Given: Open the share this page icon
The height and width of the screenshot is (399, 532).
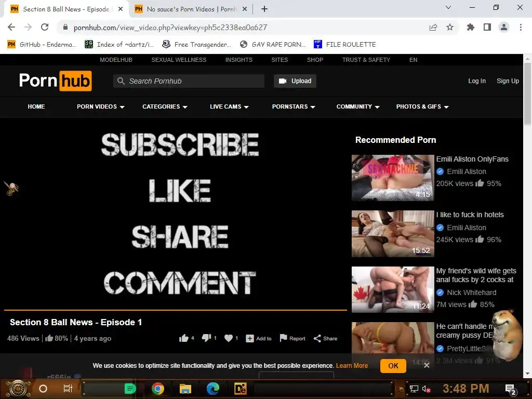Looking at the screenshot, I should tap(433, 27).
